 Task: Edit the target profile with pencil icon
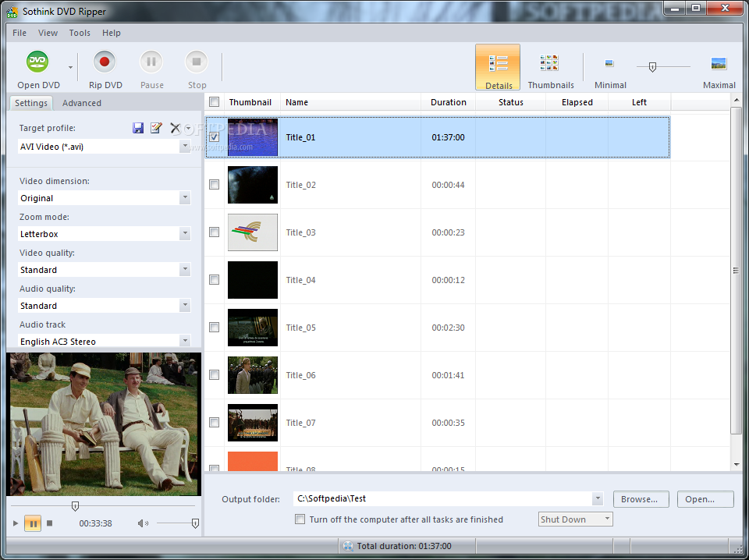[156, 128]
